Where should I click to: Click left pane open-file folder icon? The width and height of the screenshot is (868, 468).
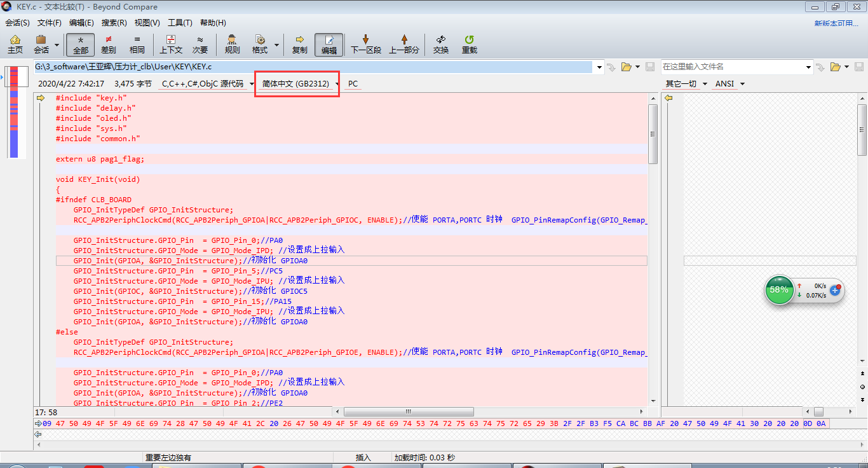point(626,67)
